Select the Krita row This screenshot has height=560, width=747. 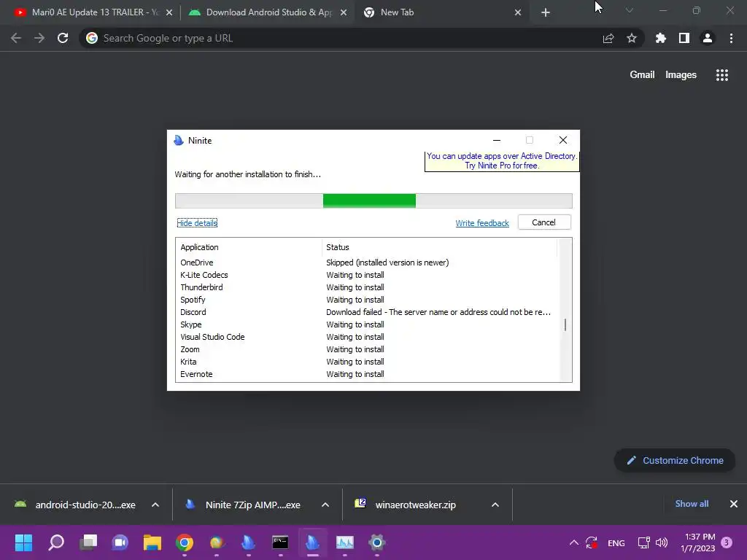coord(366,362)
